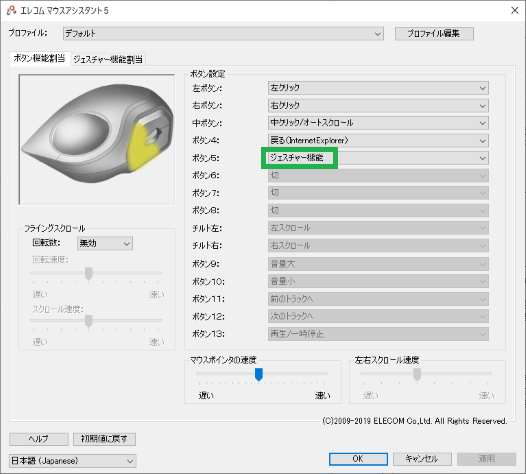Open the ボタン13 dropdown set to 再生/一時停止

(378, 334)
